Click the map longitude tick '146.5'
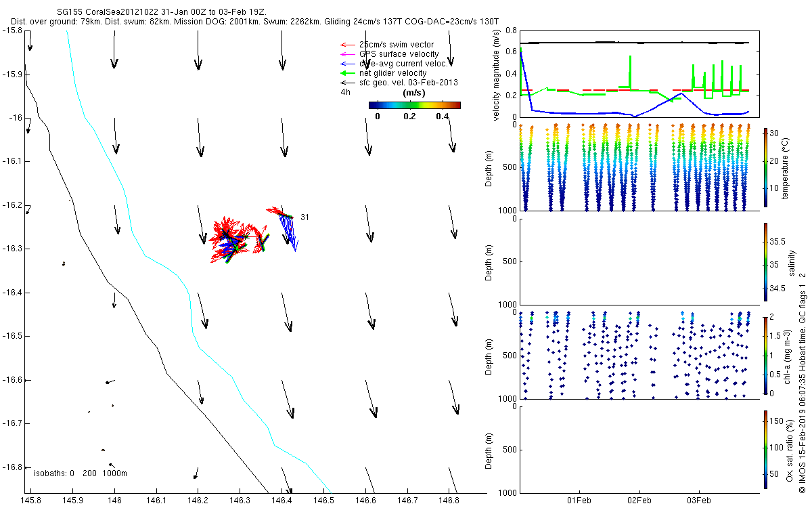The height and width of the screenshot is (508, 812). click(324, 500)
